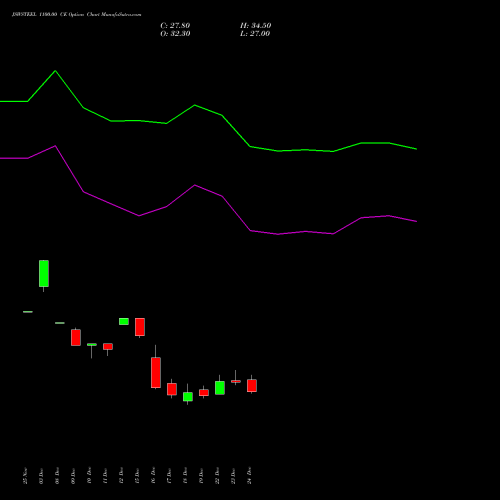This screenshot has width=500, height=500.
Task: Click the low value L: 27.00
Action: (255, 34)
